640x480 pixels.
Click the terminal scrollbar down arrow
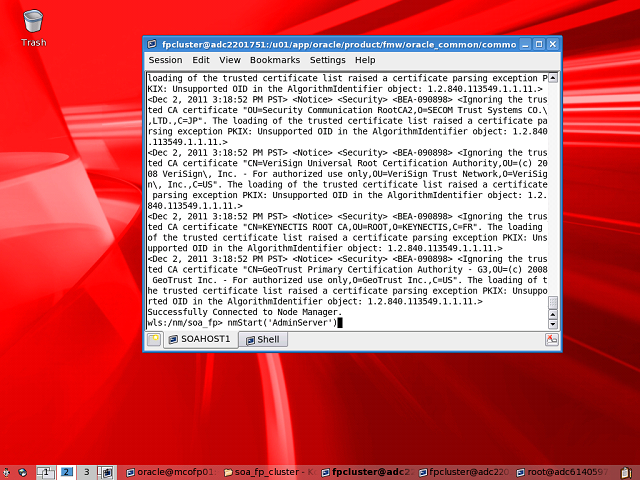click(553, 324)
